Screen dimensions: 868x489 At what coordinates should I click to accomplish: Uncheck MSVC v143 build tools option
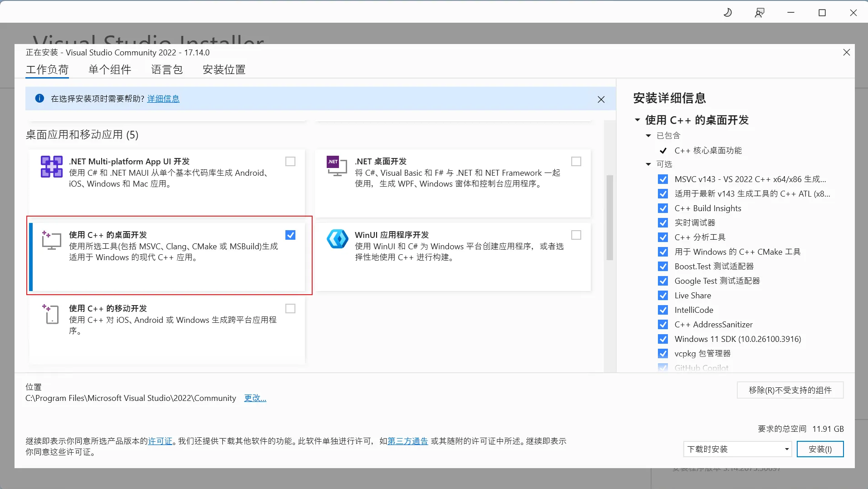click(x=663, y=179)
